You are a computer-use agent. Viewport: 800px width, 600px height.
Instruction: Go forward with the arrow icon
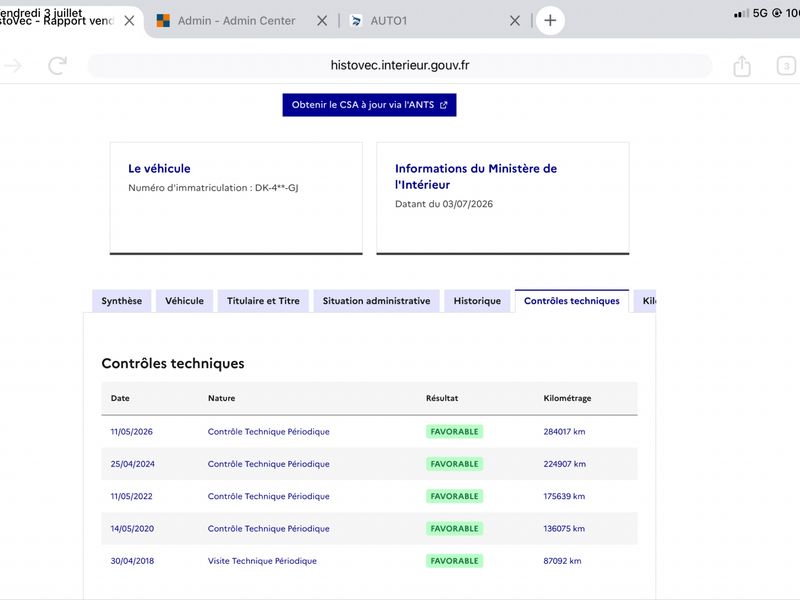coord(14,66)
